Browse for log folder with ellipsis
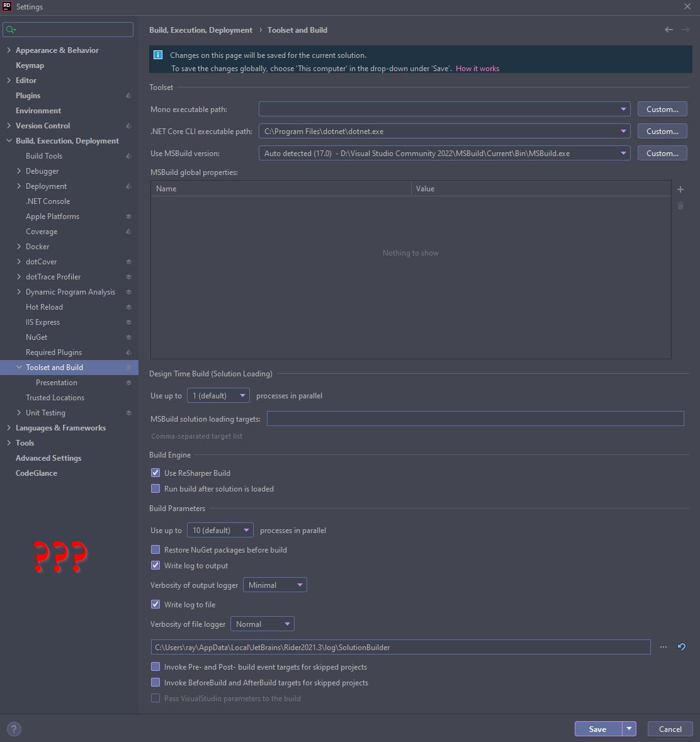This screenshot has width=700, height=742. coord(663,647)
